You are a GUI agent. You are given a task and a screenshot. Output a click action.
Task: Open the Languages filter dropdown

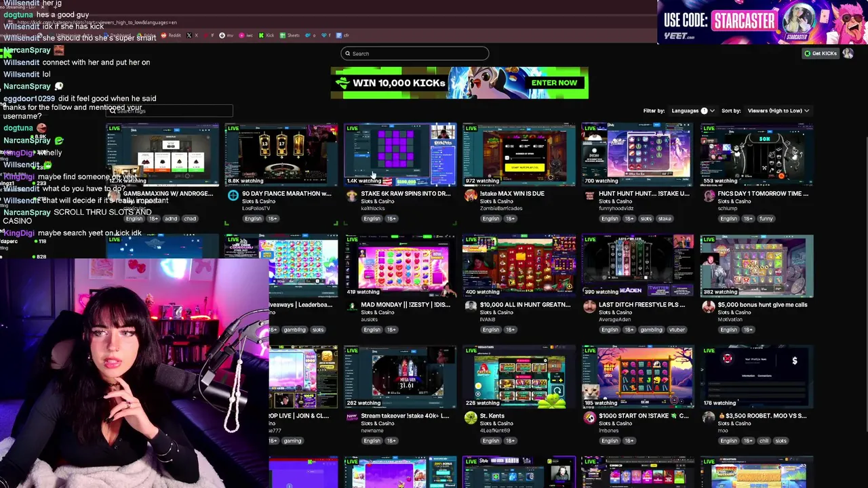pos(692,110)
